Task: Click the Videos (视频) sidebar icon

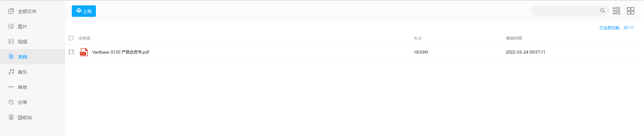Action: [x=11, y=41]
